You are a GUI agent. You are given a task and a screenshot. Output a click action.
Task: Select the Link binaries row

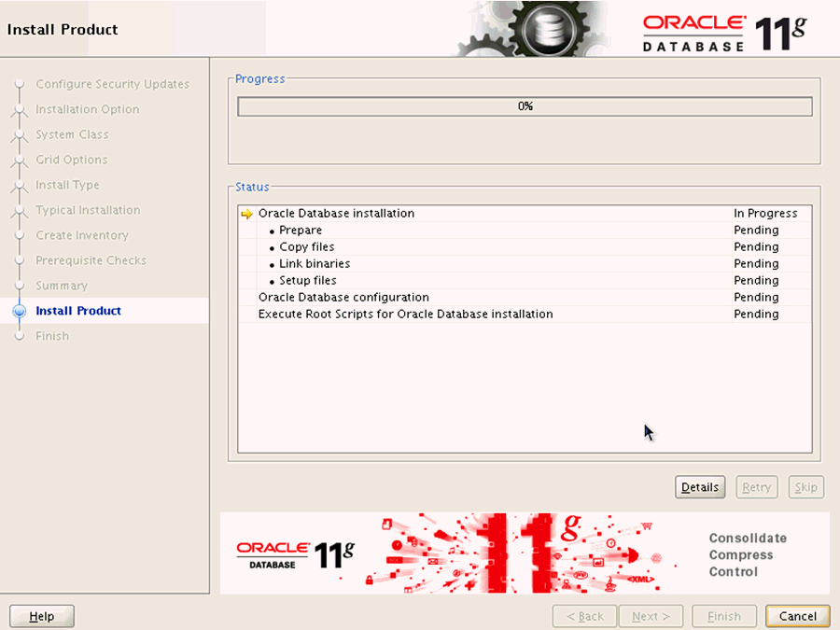[x=525, y=263]
